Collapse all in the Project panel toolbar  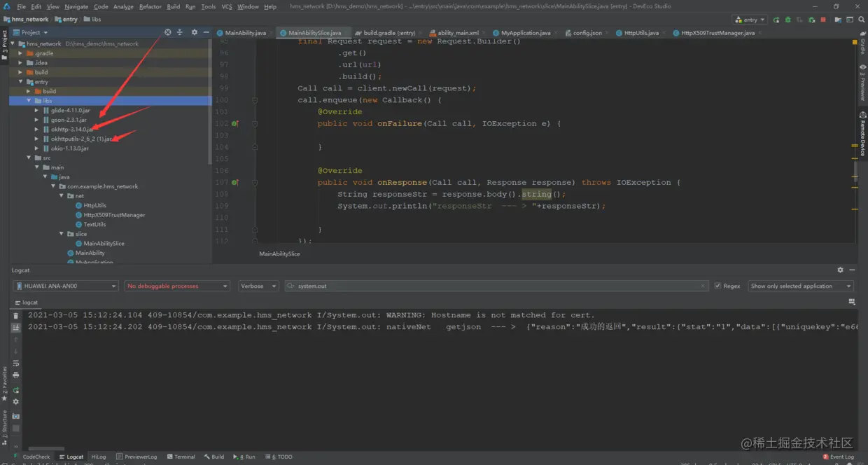179,32
